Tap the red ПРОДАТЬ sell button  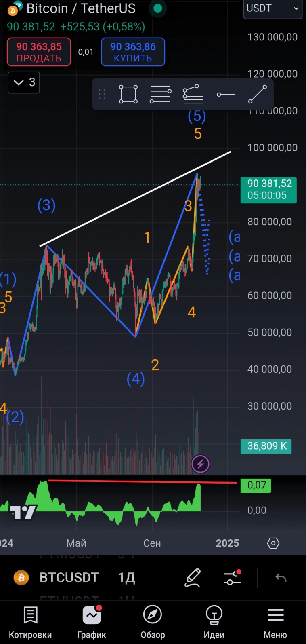(39, 52)
